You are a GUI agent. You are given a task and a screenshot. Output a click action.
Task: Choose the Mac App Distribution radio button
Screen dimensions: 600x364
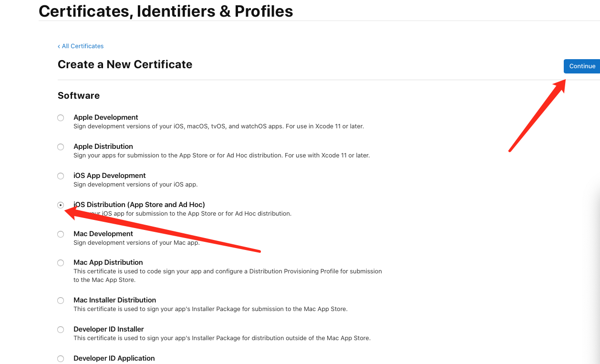click(61, 263)
